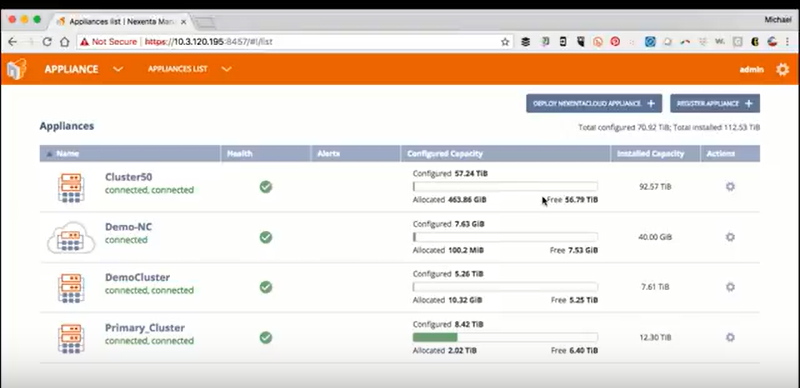The height and width of the screenshot is (388, 800).
Task: Open actions gear for Primary_Cluster
Action: [730, 337]
